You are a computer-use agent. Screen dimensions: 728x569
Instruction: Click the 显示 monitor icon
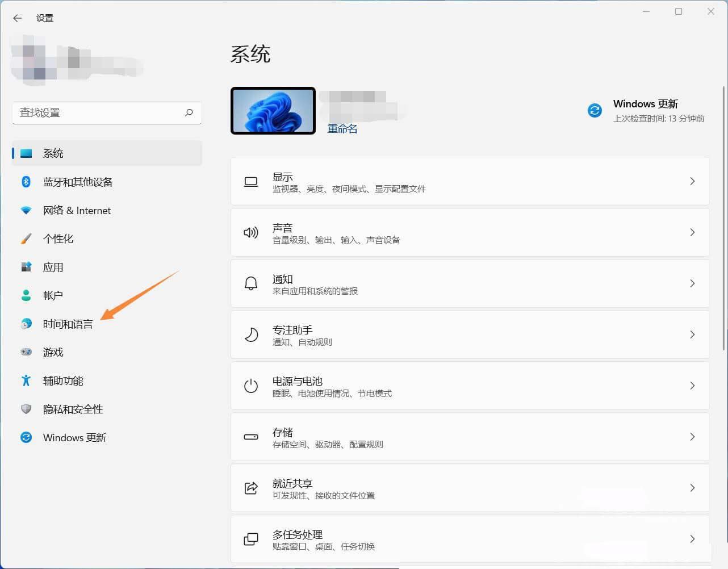coord(250,181)
